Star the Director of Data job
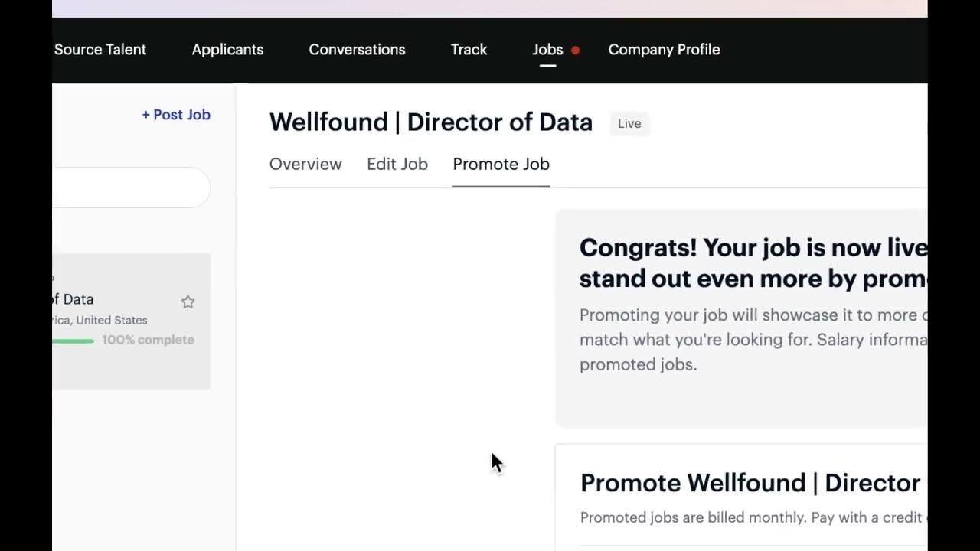This screenshot has height=551, width=980. point(188,302)
